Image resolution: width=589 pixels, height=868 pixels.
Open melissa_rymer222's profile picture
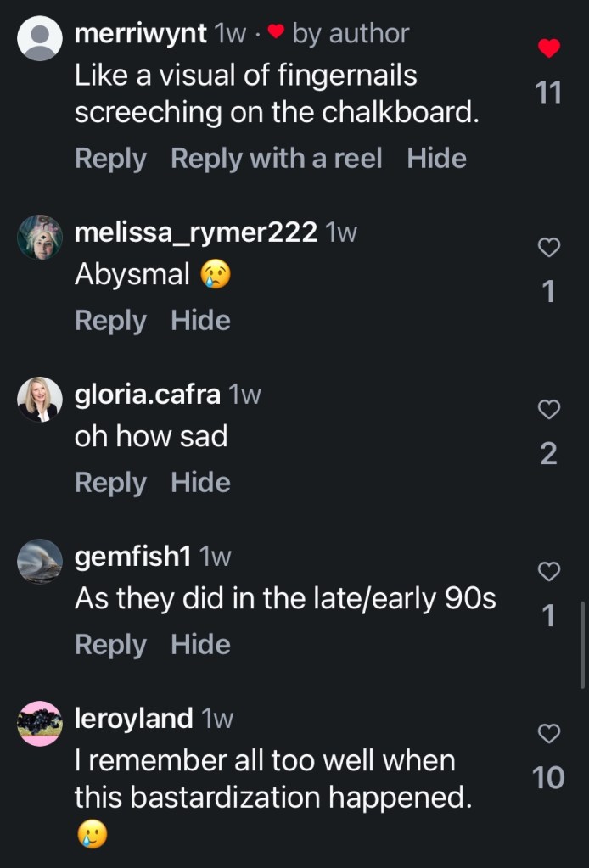[x=40, y=238]
